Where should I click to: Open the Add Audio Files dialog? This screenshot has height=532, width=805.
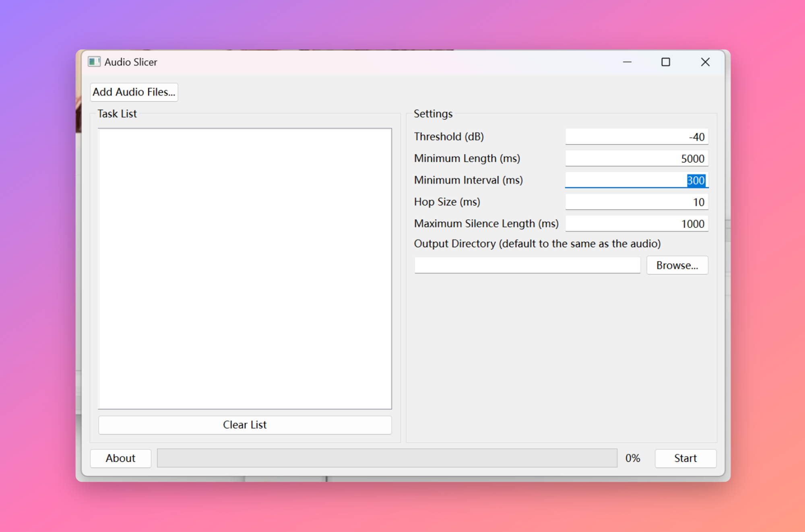click(134, 92)
